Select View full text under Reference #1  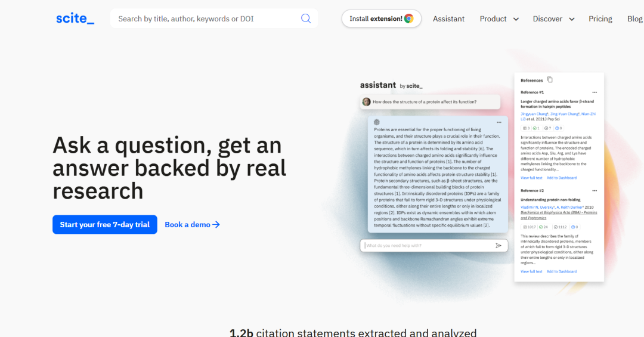pyautogui.click(x=531, y=178)
